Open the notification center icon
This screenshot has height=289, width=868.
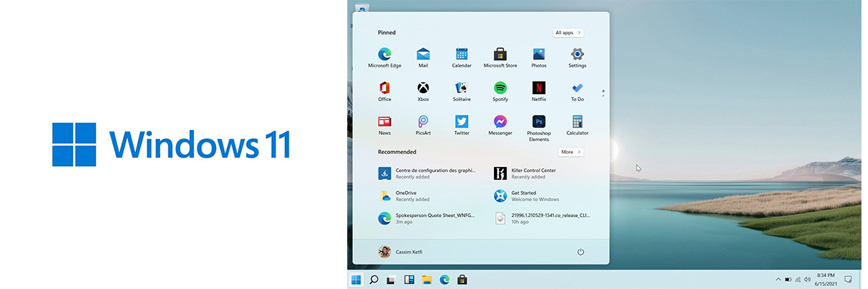click(848, 280)
